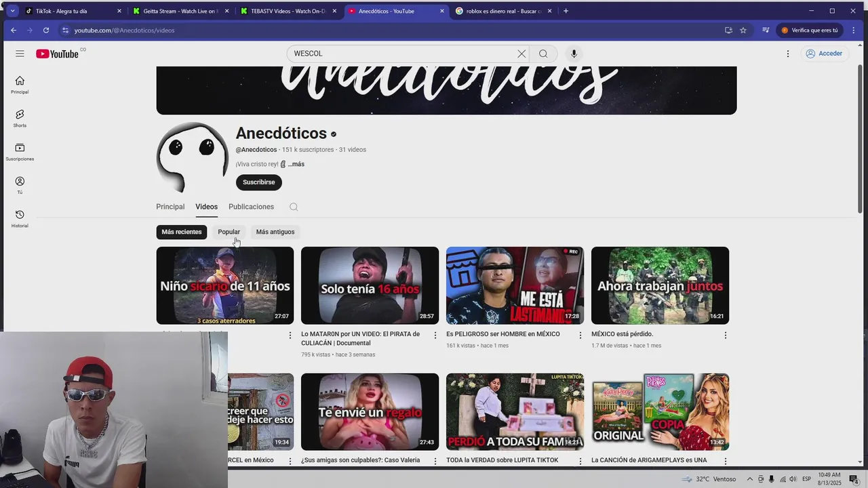Show hidden system tray icons chevron

click(751, 479)
